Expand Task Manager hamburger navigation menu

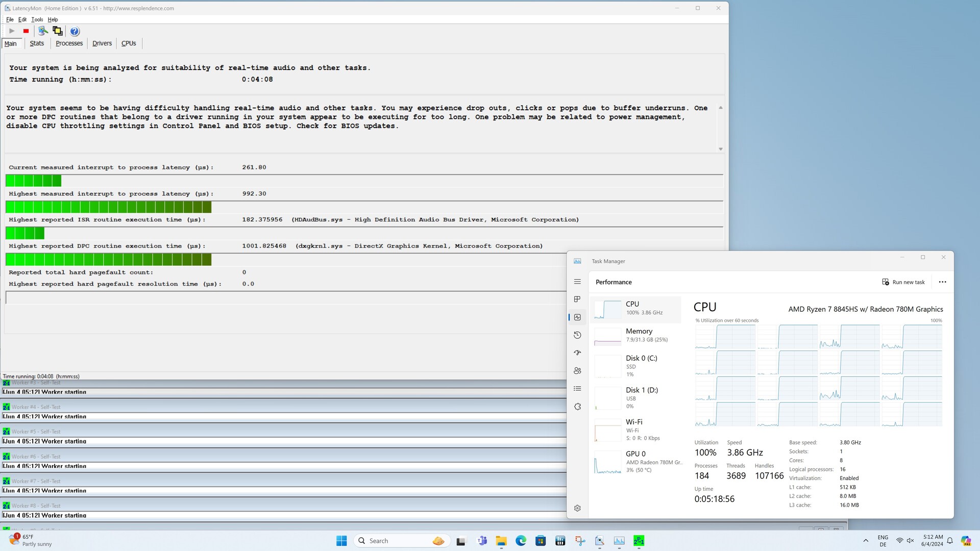(x=577, y=282)
